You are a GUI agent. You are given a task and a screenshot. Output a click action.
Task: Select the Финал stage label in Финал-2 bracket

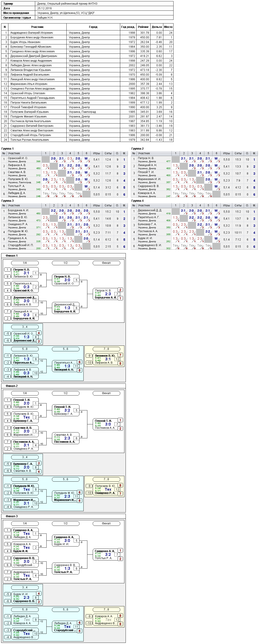point(106,393)
